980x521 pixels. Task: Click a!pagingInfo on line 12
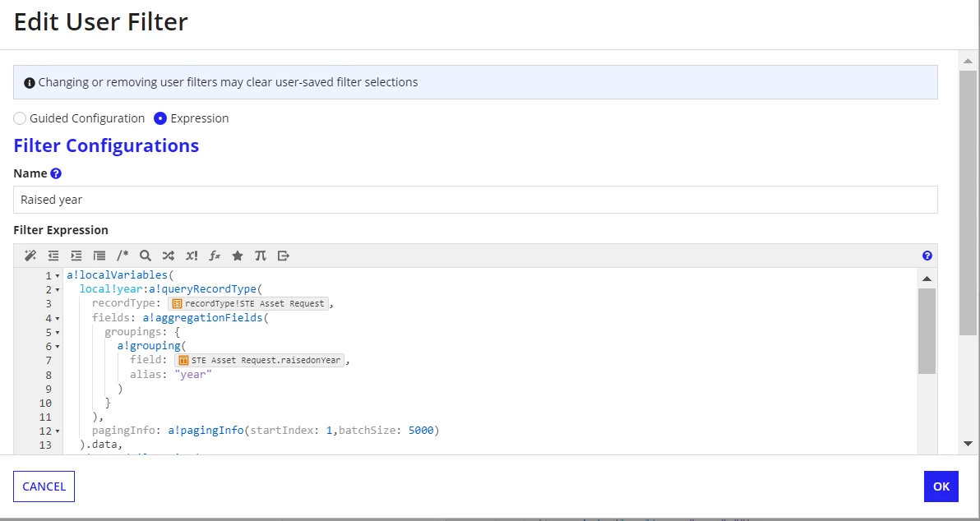[x=206, y=431]
